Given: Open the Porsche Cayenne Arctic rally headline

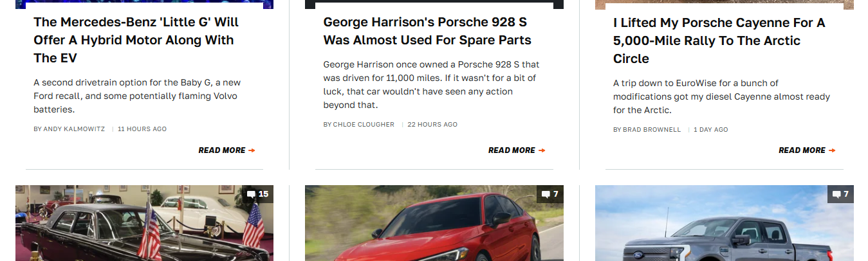Looking at the screenshot, I should [x=719, y=40].
